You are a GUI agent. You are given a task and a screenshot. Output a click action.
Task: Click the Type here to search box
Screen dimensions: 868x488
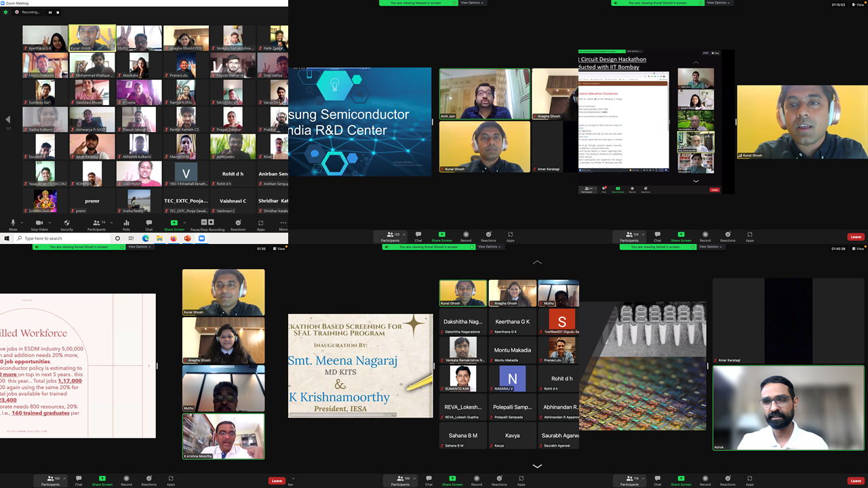[x=61, y=239]
